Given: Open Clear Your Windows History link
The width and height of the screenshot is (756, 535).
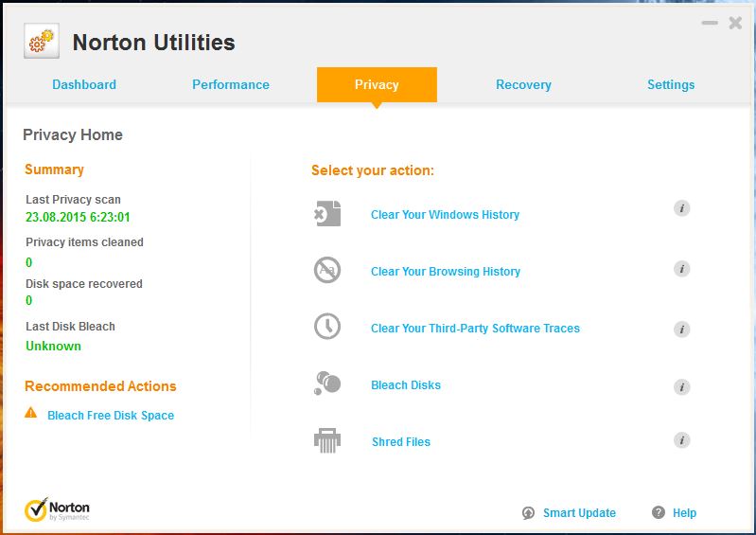Looking at the screenshot, I should (445, 214).
